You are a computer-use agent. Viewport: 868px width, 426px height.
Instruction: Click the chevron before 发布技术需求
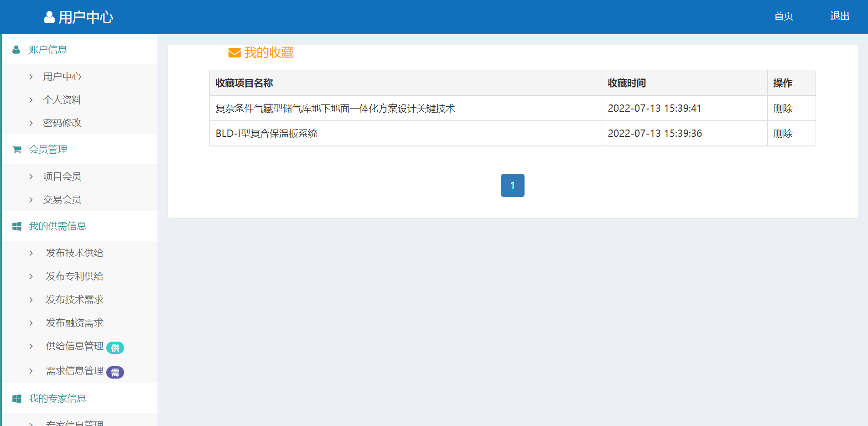pyautogui.click(x=31, y=300)
